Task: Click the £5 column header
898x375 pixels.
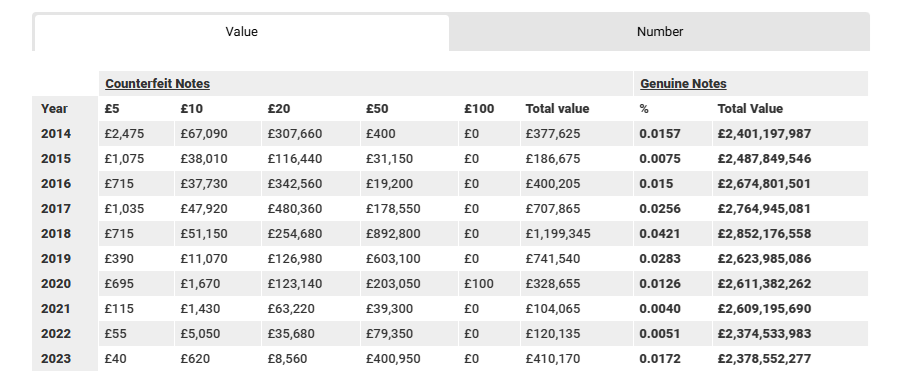Action: pos(112,109)
